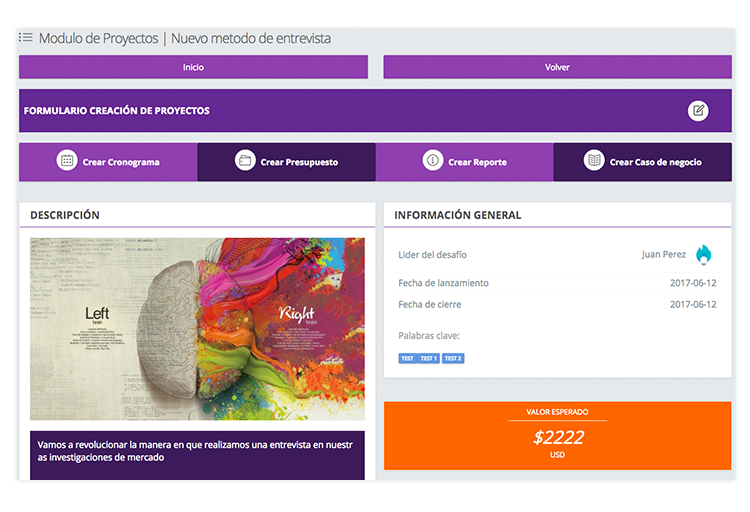Click the purple project description text box
This screenshot has height=512, width=750.
tap(197, 455)
